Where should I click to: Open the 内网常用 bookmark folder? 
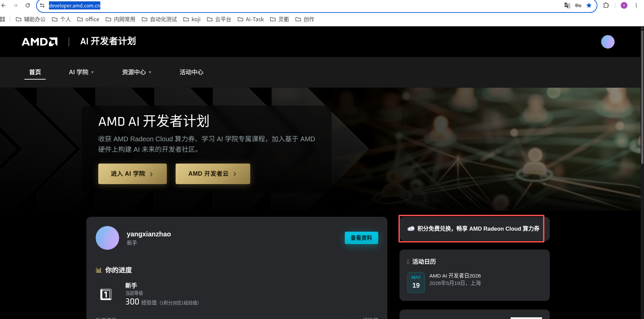121,19
